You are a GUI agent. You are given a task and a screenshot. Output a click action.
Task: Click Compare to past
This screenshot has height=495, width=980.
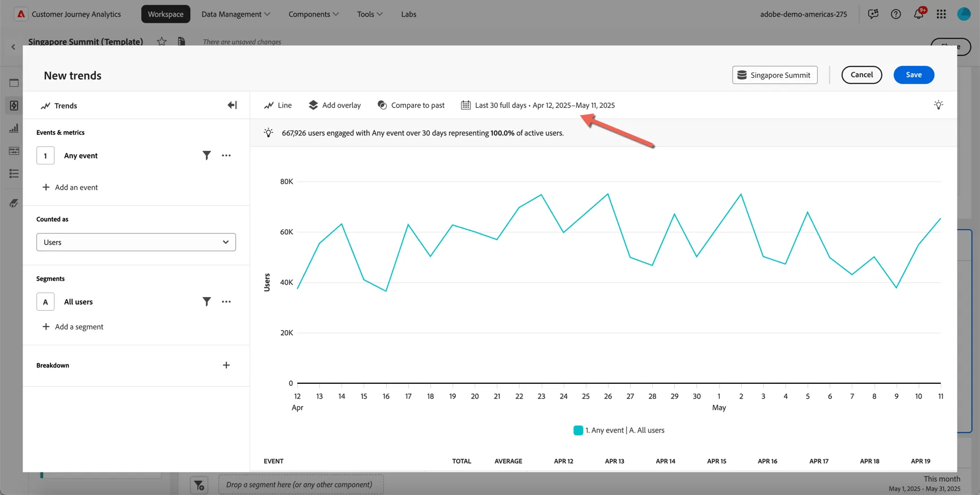(x=411, y=105)
